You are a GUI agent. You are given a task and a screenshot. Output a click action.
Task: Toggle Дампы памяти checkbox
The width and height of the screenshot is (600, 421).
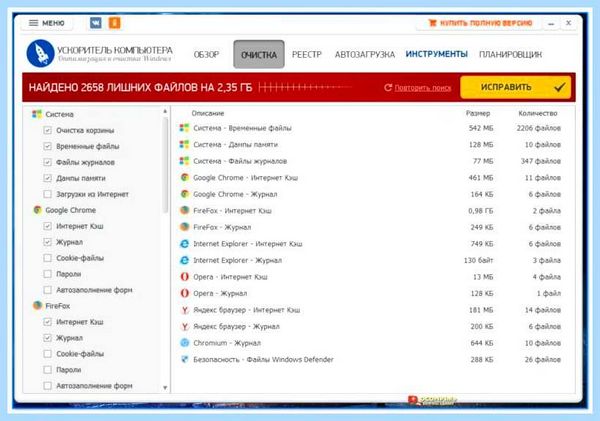click(47, 178)
